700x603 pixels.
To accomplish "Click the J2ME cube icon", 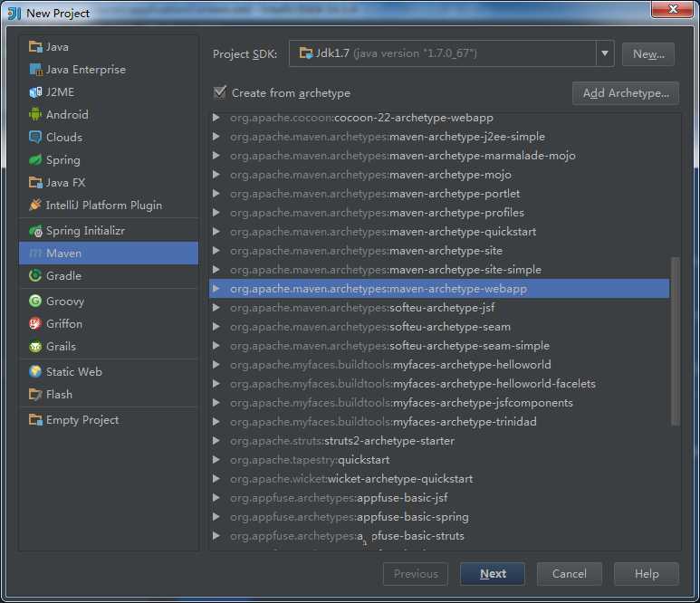I will tap(35, 92).
